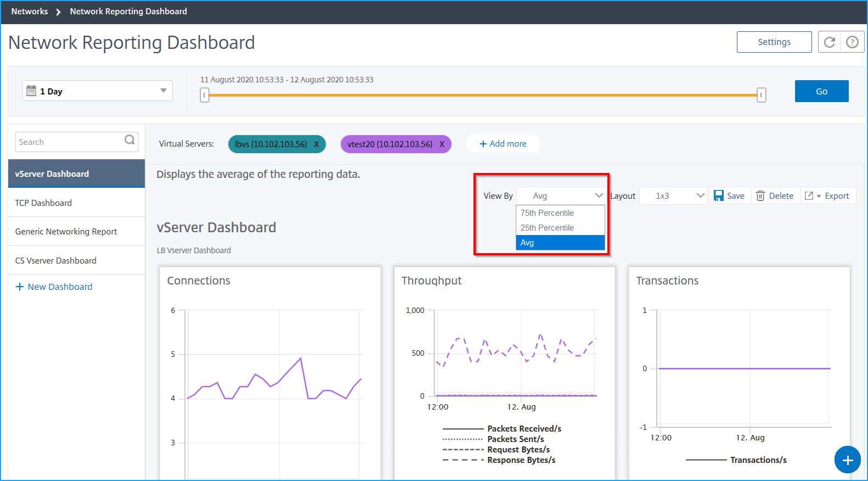Click the Delete trash can icon
The width and height of the screenshot is (868, 481).
click(x=760, y=195)
